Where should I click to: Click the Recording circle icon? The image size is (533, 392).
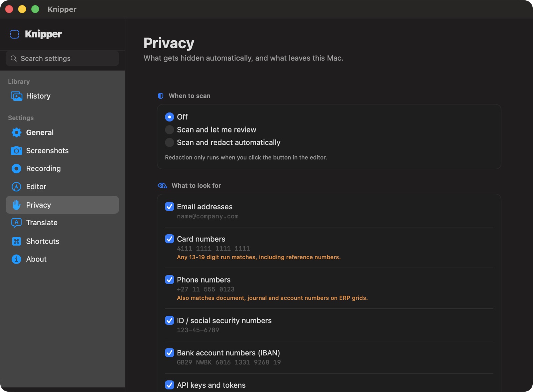16,169
